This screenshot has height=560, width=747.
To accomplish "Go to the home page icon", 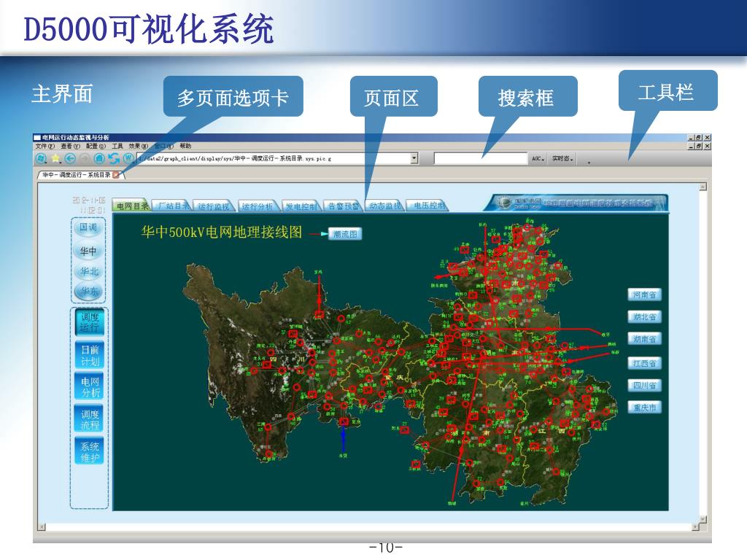I will [x=99, y=158].
